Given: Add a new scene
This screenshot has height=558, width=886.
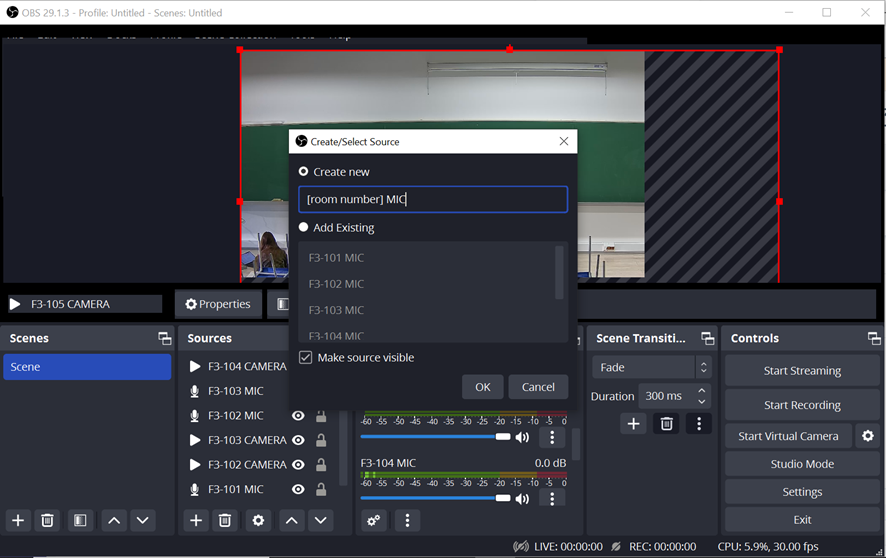Looking at the screenshot, I should 18,520.
